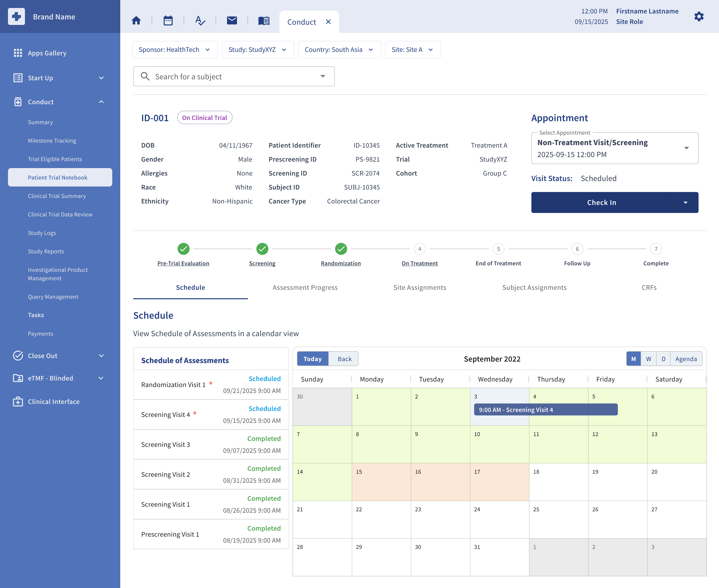This screenshot has height=588, width=719.
Task: Switch calendar to W week view
Action: pos(649,359)
